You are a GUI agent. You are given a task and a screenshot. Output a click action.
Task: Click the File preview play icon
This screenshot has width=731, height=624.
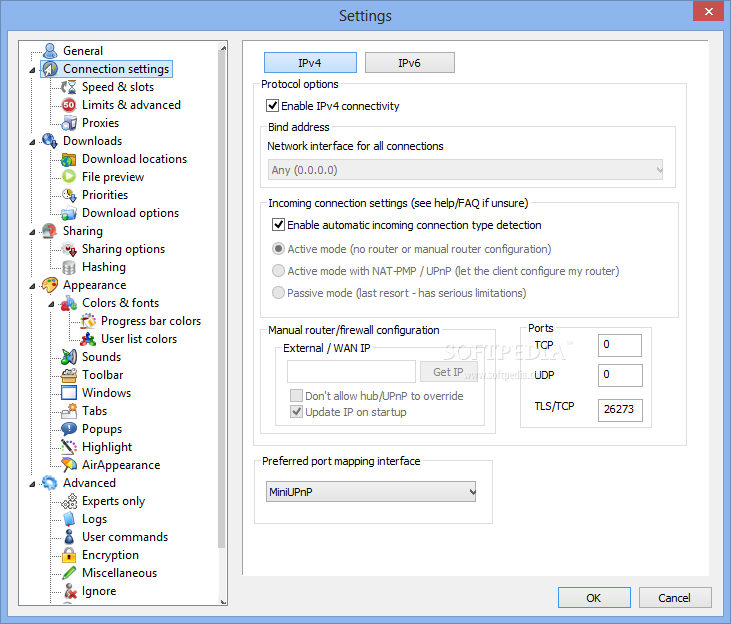tap(69, 177)
